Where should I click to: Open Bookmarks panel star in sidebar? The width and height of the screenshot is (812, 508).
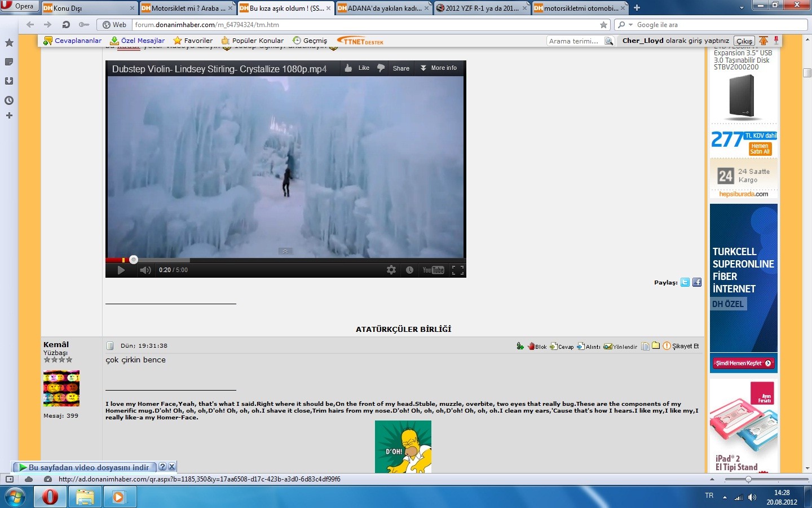point(9,43)
